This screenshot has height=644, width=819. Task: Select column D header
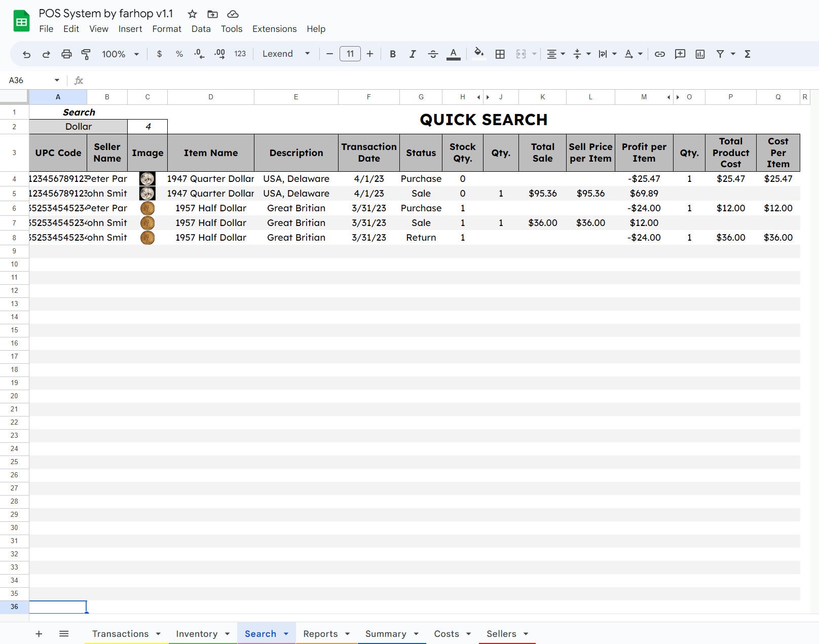point(211,97)
